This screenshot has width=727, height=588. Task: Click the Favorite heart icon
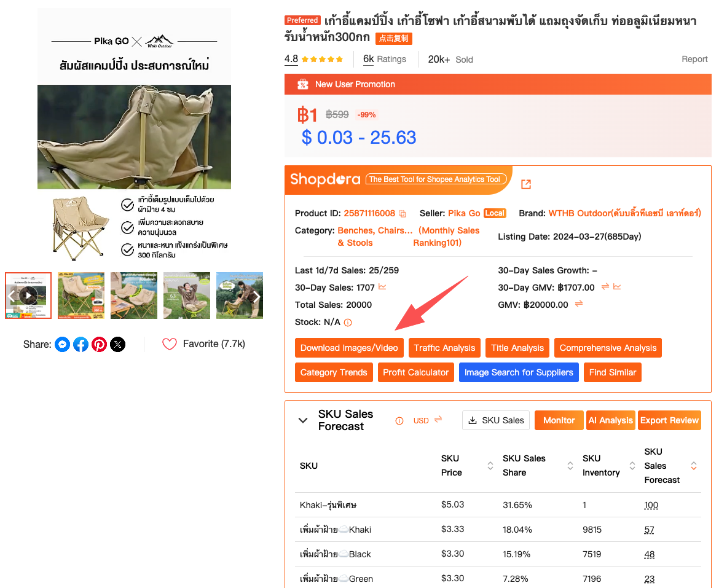169,344
